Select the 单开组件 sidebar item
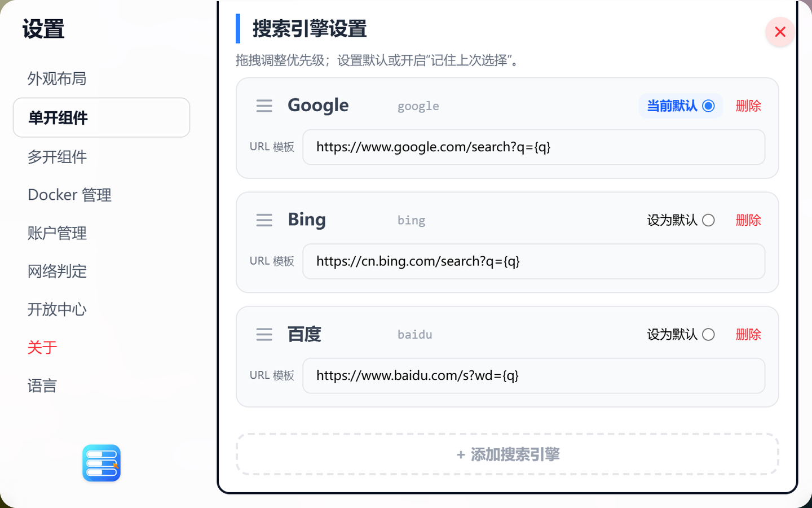The image size is (812, 508). click(101, 117)
